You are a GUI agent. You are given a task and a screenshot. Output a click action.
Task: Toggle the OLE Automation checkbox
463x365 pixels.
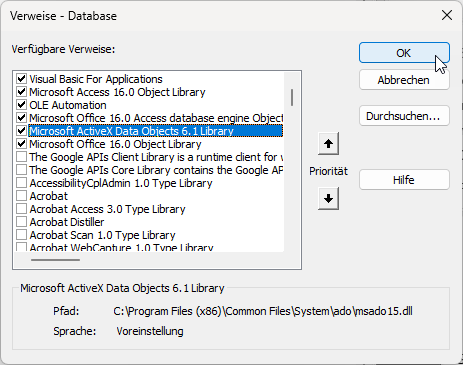22,105
